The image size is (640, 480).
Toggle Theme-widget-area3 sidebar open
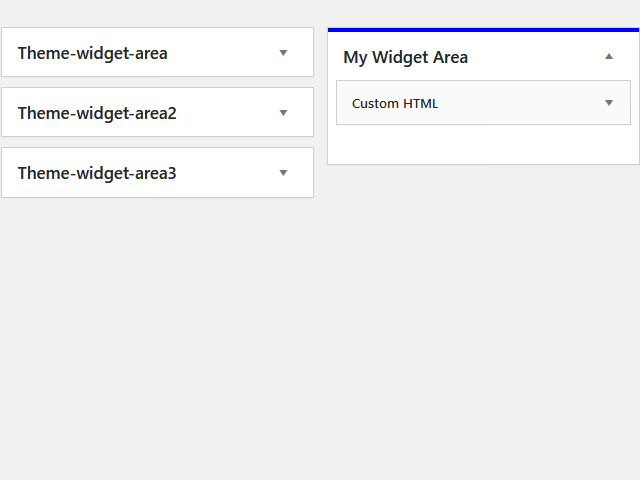tap(158, 173)
